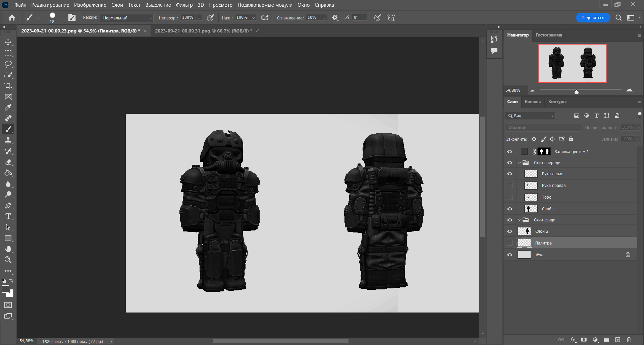Viewport: 644px width, 345px height.
Task: Select the Path Selection tool
Action: pos(8,227)
